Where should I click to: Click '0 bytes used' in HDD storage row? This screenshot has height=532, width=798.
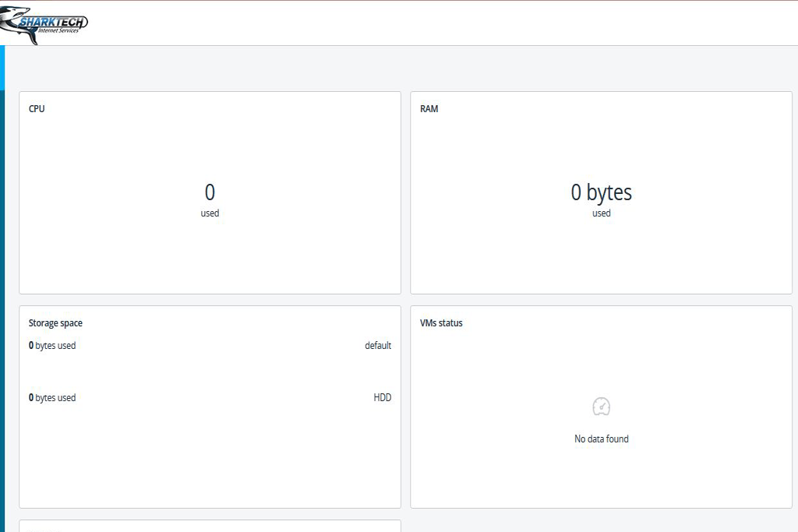click(52, 398)
